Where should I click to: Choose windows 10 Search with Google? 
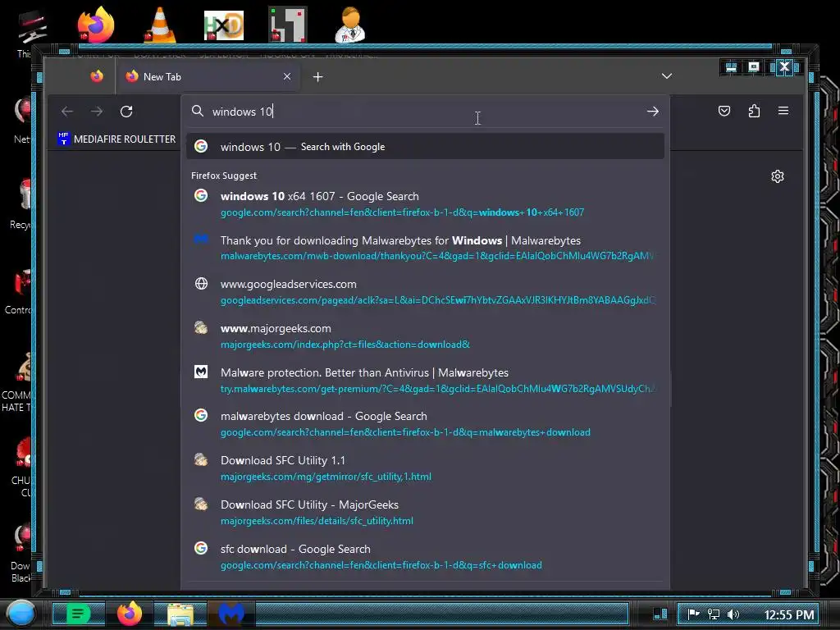point(426,146)
